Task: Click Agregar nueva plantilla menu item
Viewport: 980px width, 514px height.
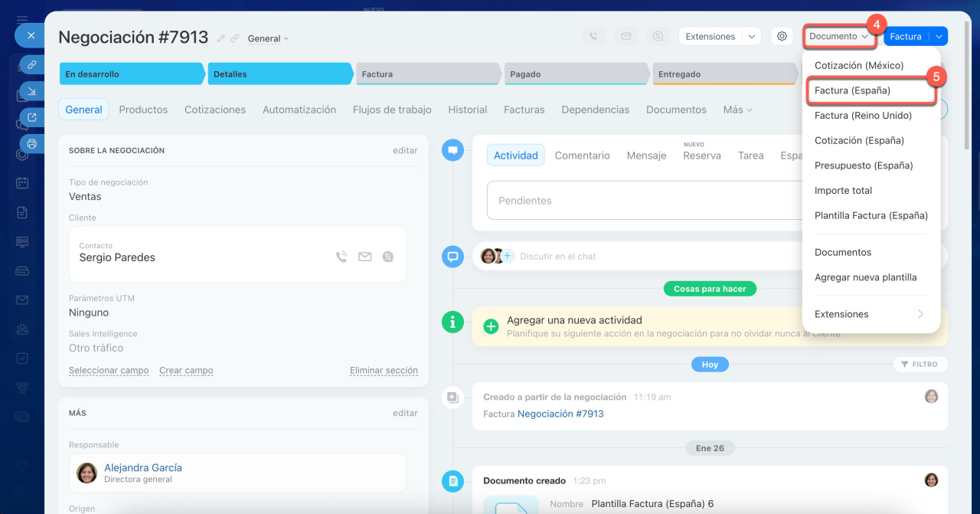Action: pos(865,277)
